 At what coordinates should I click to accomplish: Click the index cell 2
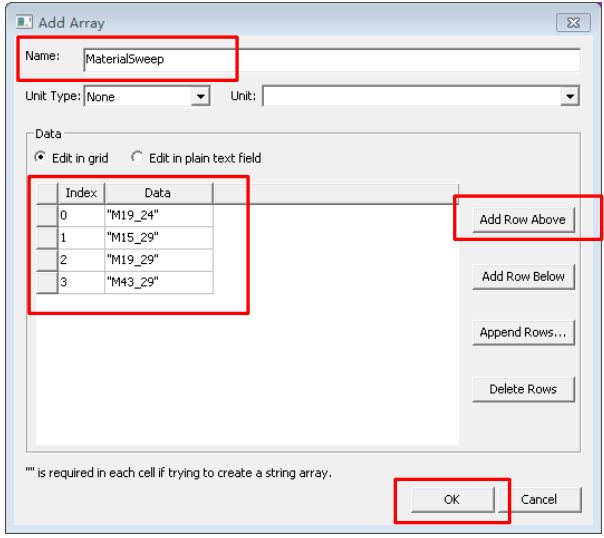coord(81,260)
